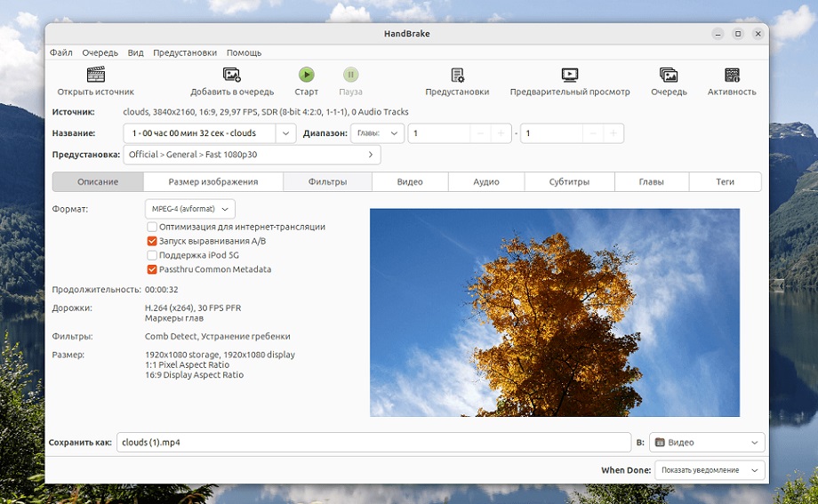818x504 pixels.
Task: Click the Comb Detect filters text
Action: pos(218,337)
